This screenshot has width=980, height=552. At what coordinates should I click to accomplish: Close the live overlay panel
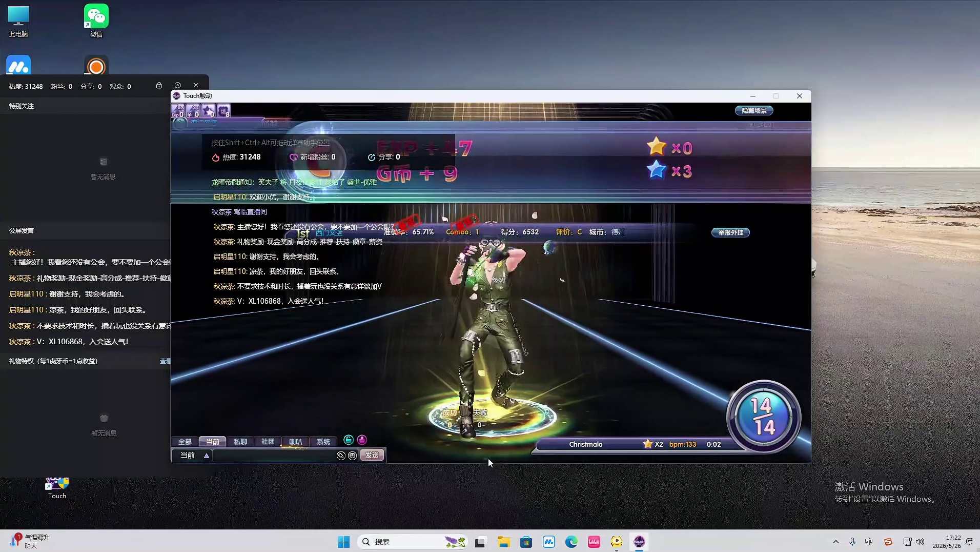[196, 85]
